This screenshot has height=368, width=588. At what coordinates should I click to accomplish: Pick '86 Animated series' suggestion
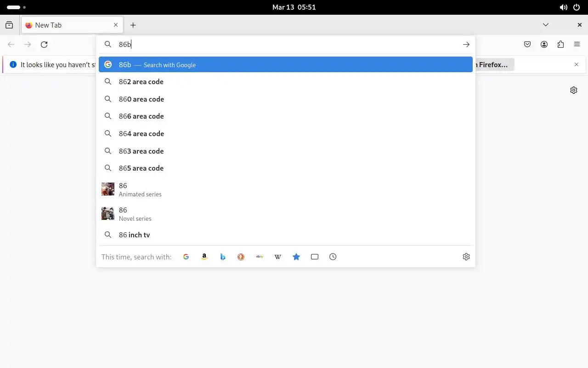(286, 189)
